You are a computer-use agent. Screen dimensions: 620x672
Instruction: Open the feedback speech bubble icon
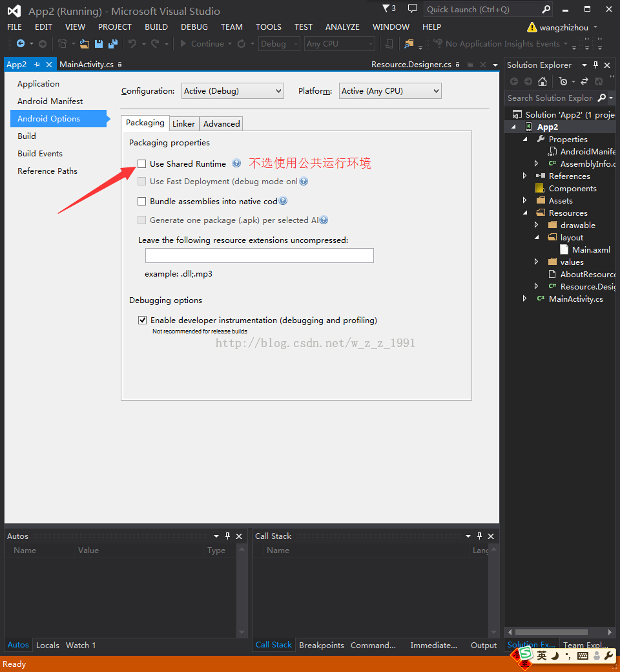point(412,8)
